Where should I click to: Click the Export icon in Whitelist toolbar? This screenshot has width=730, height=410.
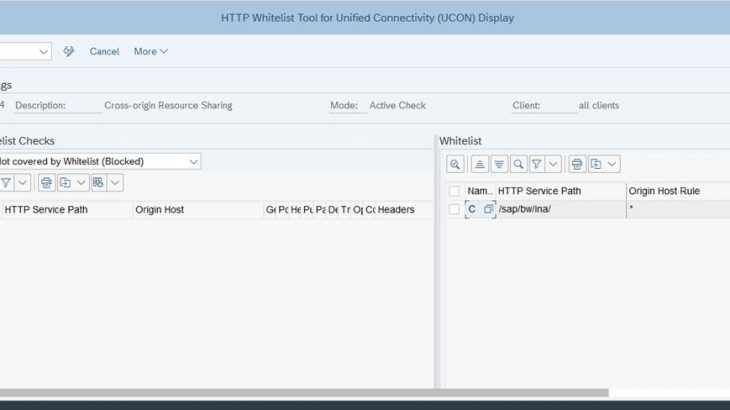tap(596, 164)
